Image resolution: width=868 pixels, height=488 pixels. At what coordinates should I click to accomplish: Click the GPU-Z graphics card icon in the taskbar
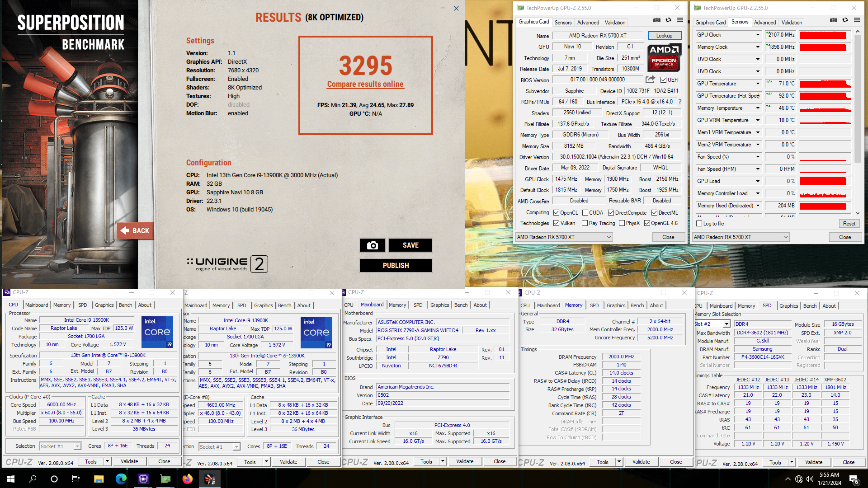(165, 479)
